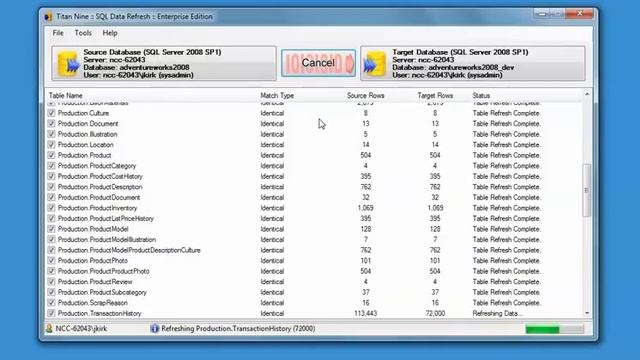Select Production.ProductModelProductDescriptionCulture row name

click(x=129, y=250)
